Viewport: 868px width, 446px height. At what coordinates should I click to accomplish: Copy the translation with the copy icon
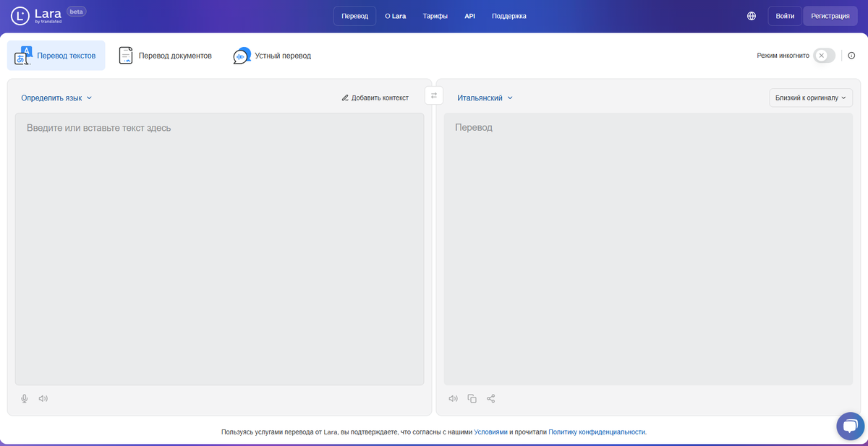(472, 398)
